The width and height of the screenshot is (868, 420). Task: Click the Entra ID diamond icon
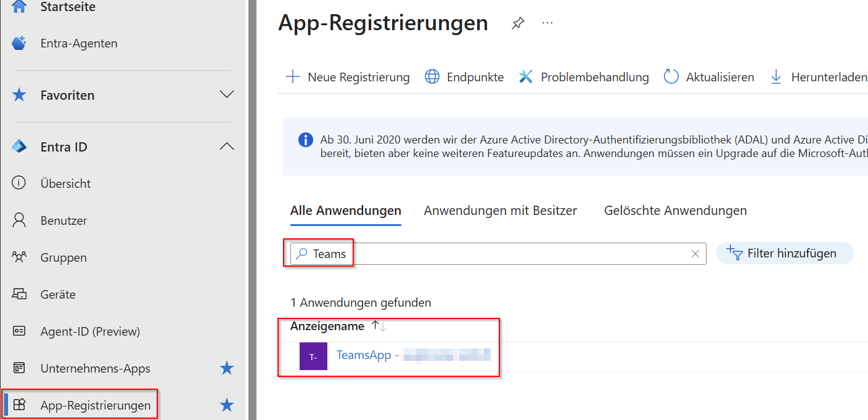tap(19, 147)
